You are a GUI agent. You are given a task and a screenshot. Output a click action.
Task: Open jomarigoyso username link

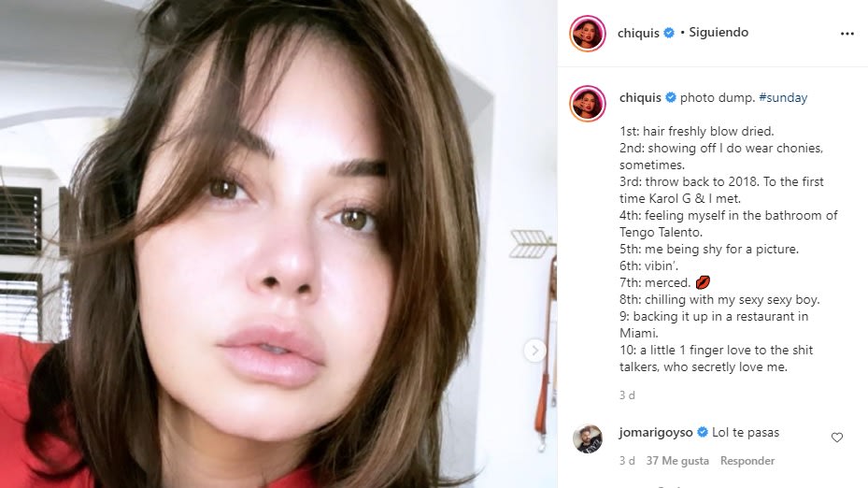pyautogui.click(x=656, y=433)
